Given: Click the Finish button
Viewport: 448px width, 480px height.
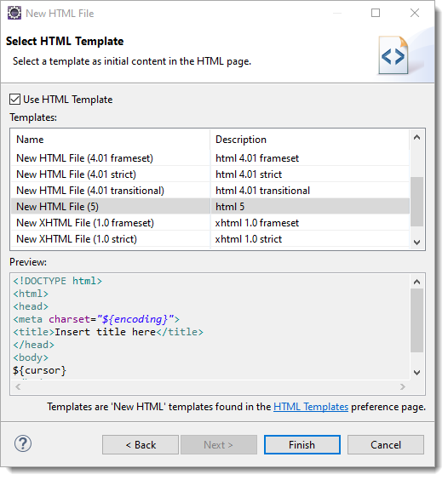Looking at the screenshot, I should pos(302,445).
